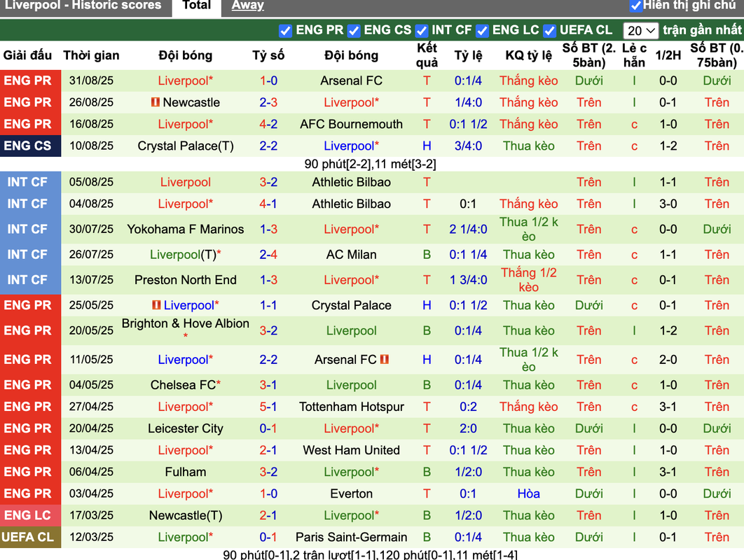Click the ENG CS league label

pos(30,146)
